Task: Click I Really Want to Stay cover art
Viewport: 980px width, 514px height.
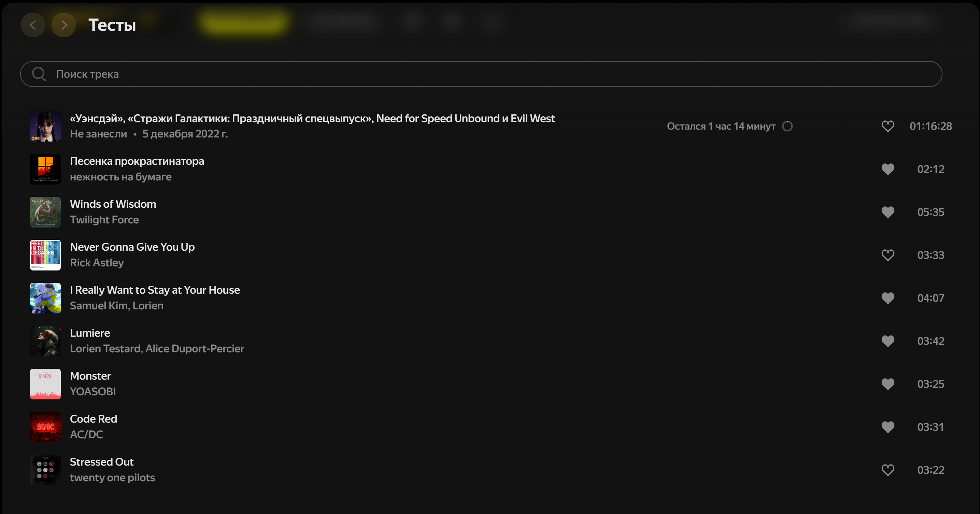Action: [45, 298]
